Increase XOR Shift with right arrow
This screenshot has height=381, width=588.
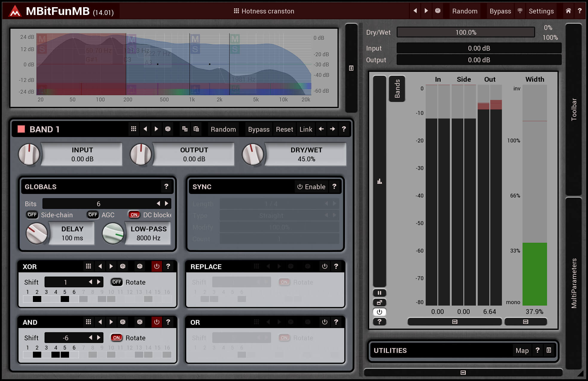coord(99,282)
